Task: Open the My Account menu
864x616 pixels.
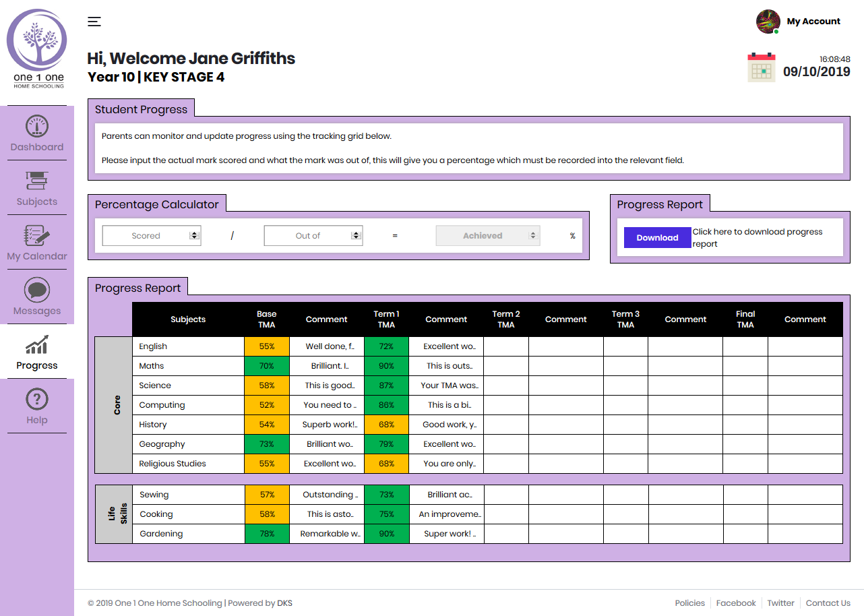Action: click(x=813, y=22)
